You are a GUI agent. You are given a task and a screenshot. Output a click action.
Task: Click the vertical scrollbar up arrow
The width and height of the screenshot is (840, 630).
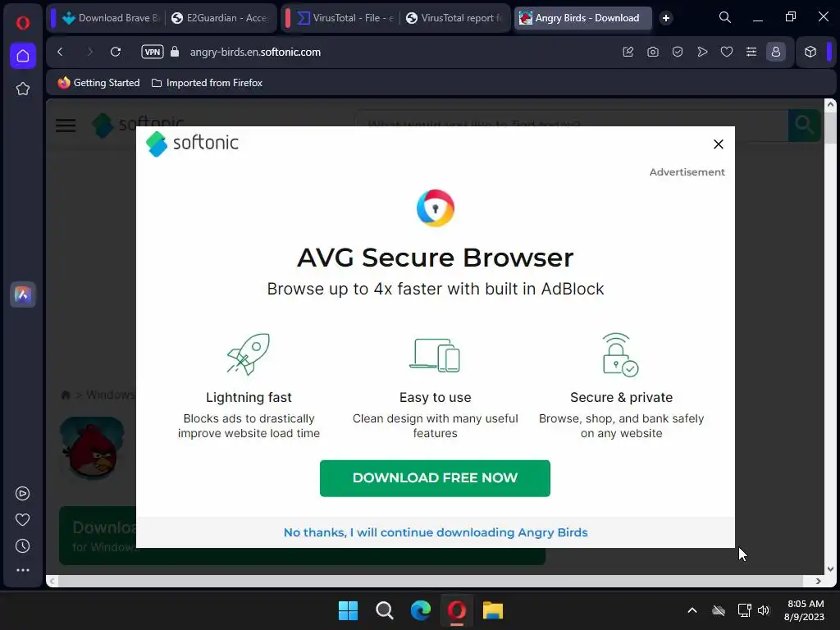830,105
